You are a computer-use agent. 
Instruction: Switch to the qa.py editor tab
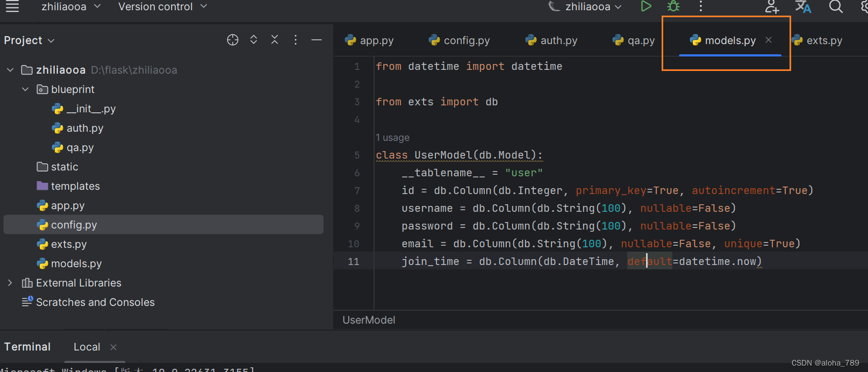pyautogui.click(x=634, y=40)
